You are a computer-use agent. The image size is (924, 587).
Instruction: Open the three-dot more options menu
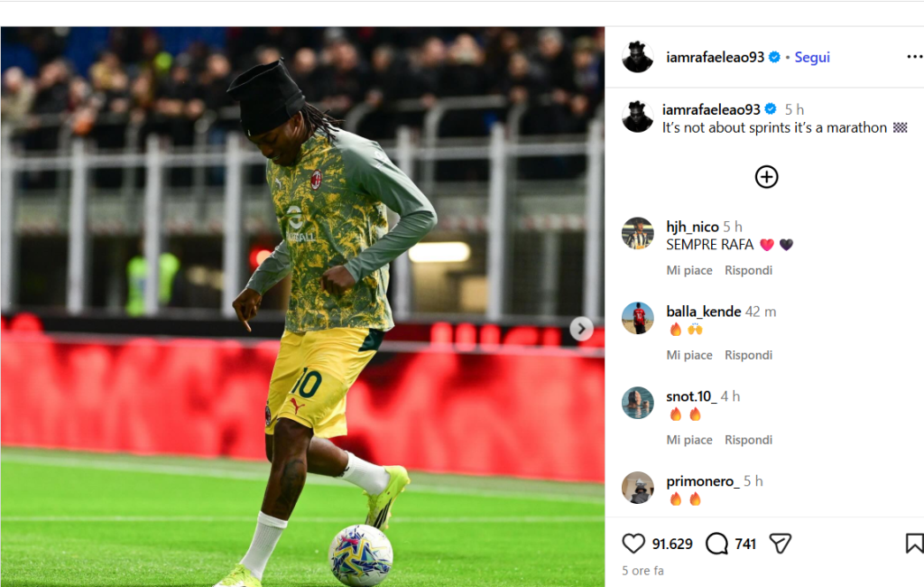tap(915, 57)
